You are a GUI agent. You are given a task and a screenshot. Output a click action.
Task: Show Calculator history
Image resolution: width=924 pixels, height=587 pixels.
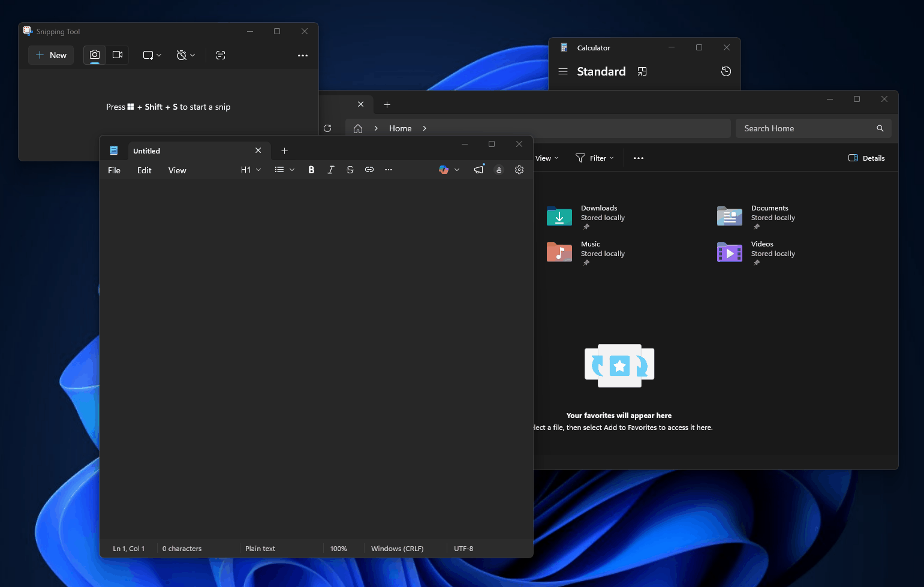coord(726,71)
